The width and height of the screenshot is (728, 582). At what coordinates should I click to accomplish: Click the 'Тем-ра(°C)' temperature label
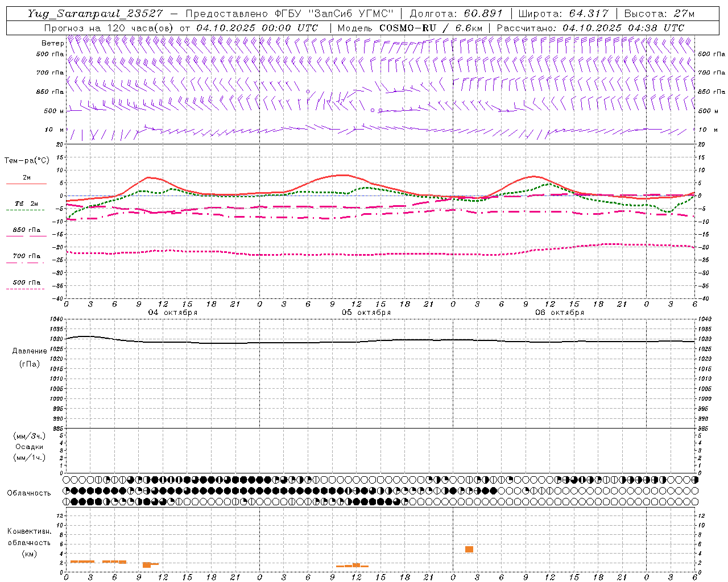click(x=27, y=161)
